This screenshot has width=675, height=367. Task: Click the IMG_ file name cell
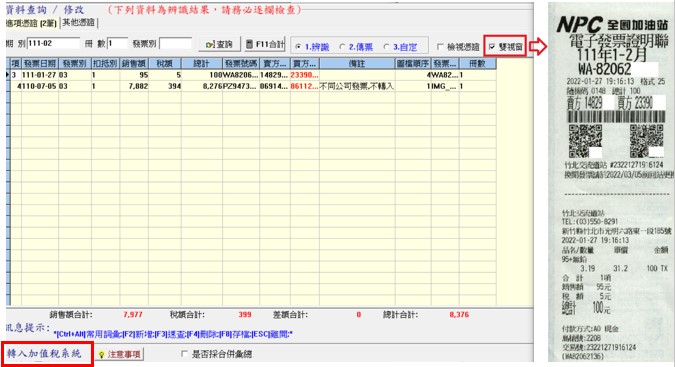(445, 86)
